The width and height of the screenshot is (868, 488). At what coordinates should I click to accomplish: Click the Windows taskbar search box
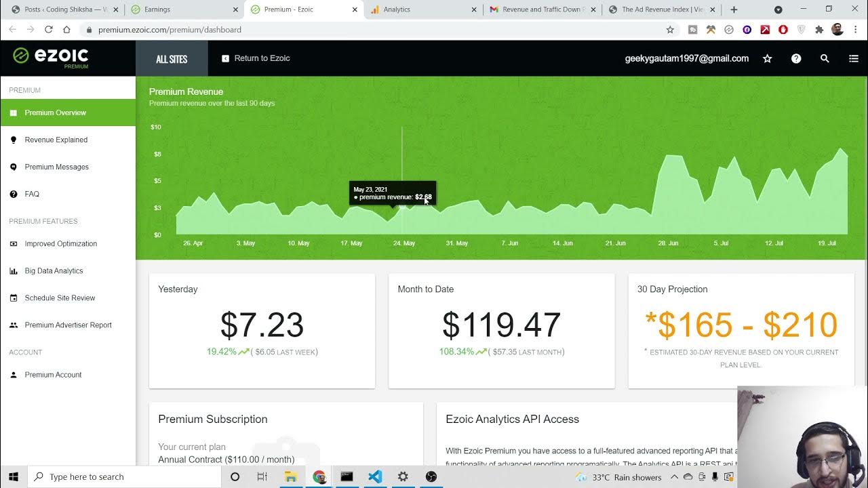coord(125,476)
